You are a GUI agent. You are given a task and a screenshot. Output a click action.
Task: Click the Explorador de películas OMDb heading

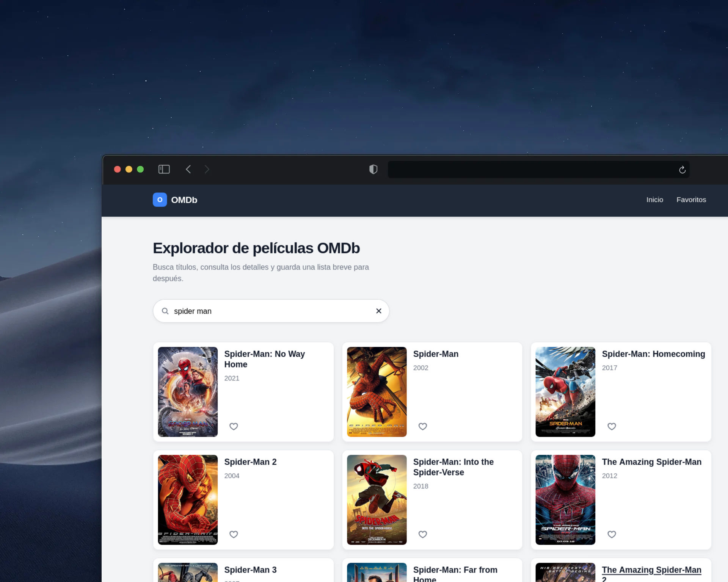coord(256,248)
